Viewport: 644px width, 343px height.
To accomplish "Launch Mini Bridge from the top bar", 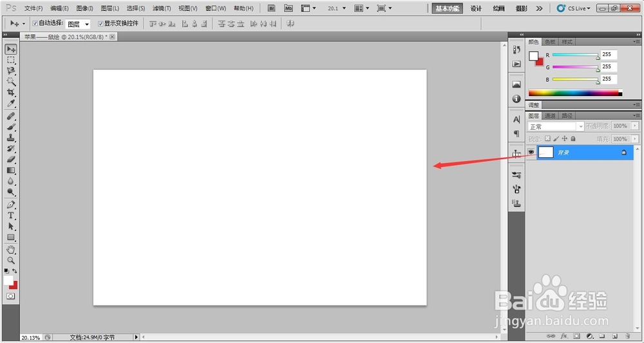I will pos(289,8).
